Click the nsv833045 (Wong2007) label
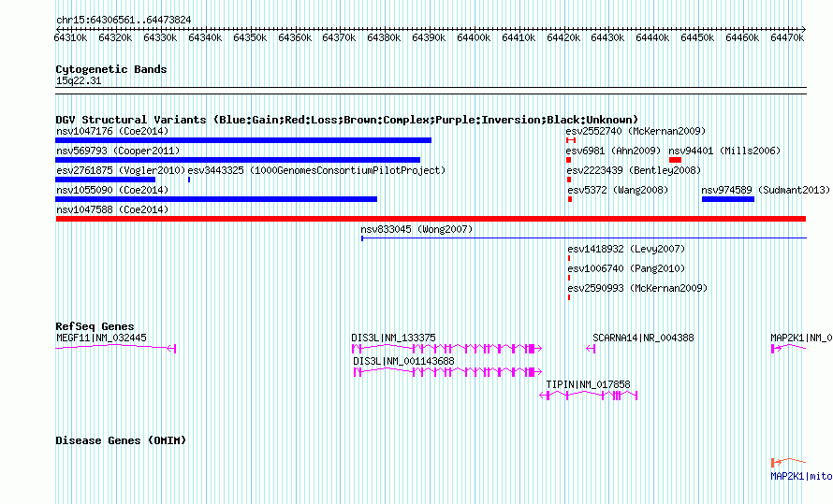This screenshot has height=504, width=833. (x=416, y=229)
